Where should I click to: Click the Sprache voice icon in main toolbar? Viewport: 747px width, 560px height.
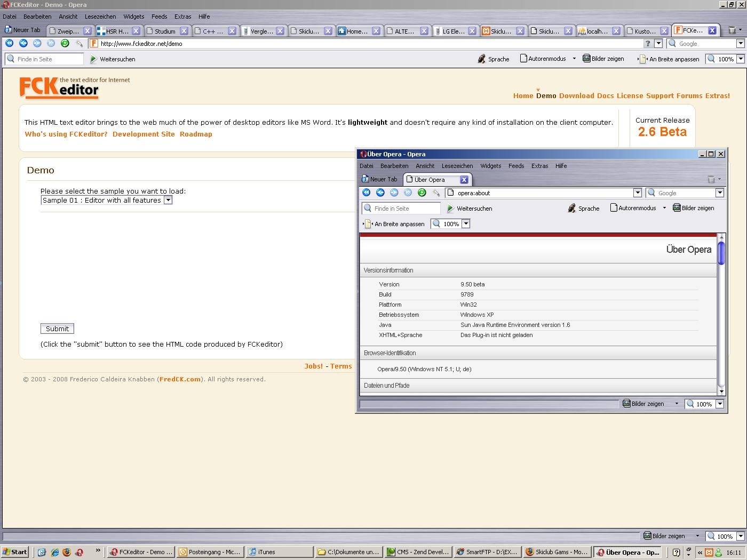pos(482,59)
